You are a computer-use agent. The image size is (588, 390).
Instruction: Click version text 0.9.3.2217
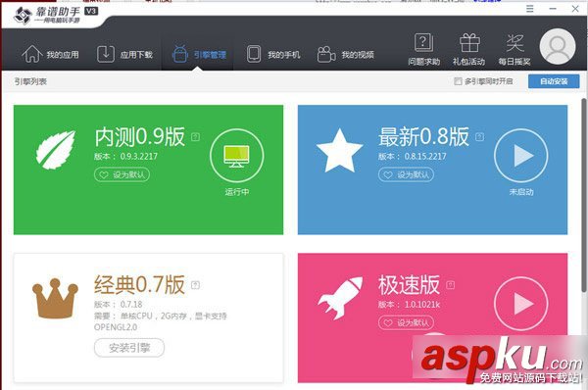(x=139, y=157)
